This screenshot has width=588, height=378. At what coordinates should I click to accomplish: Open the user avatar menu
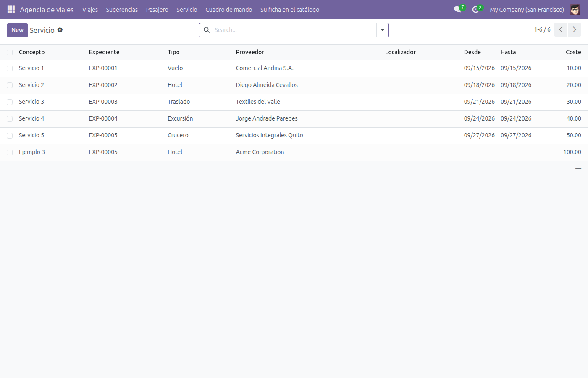[x=575, y=9]
